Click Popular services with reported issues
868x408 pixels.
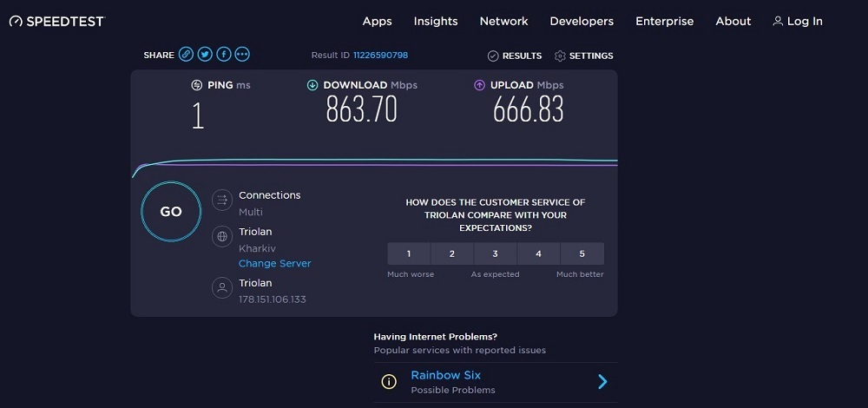(460, 351)
